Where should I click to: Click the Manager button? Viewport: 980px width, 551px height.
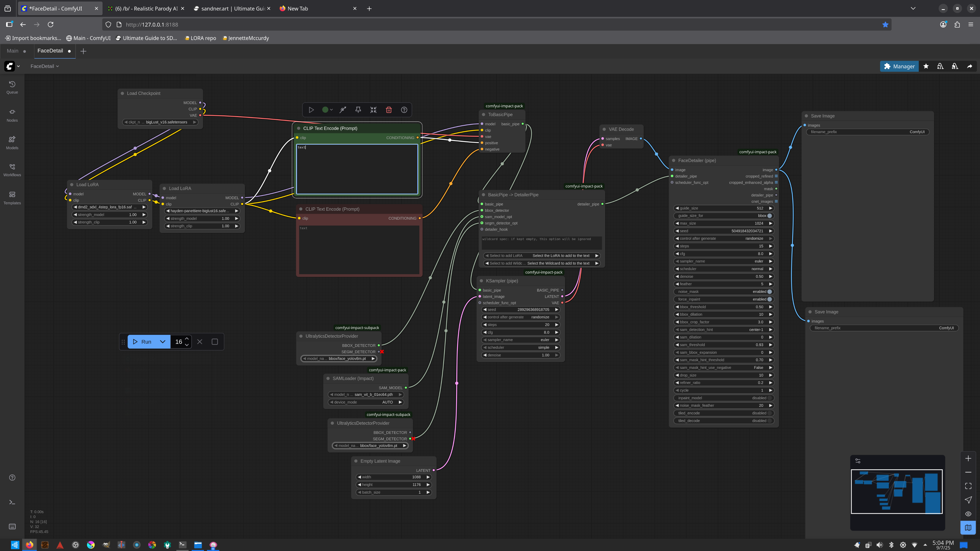pyautogui.click(x=899, y=66)
